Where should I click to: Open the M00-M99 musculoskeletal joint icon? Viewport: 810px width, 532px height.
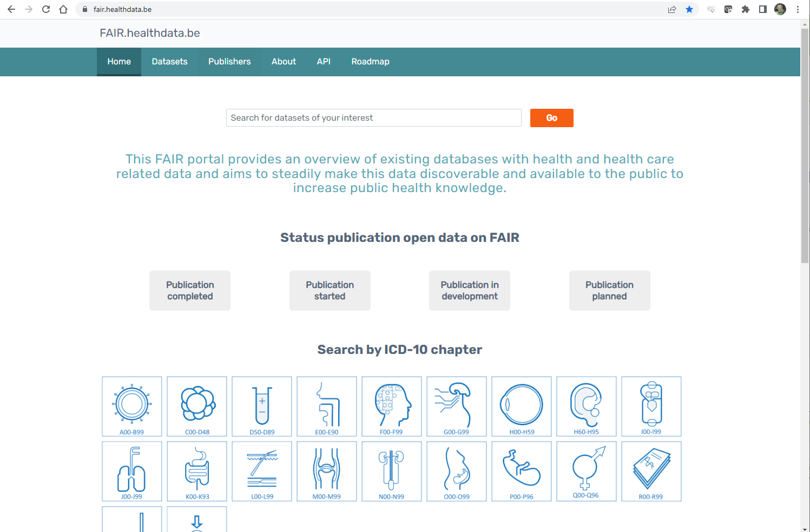(326, 471)
